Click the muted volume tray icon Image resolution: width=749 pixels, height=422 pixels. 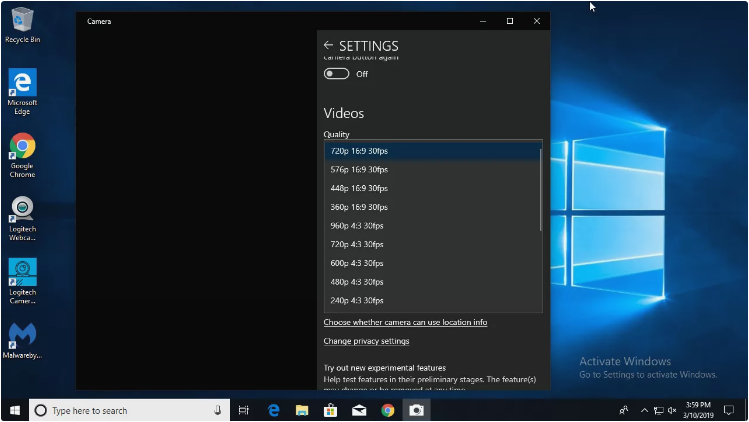pyautogui.click(x=672, y=410)
